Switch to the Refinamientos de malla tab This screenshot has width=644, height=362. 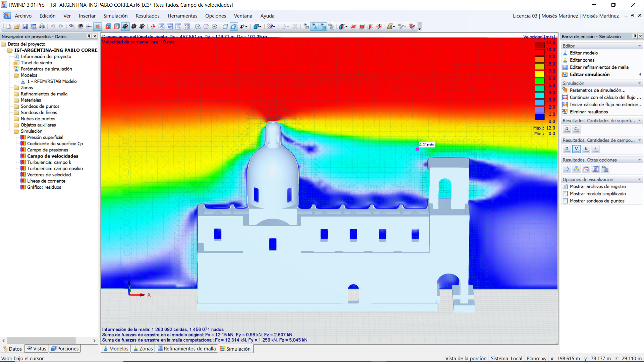(187, 349)
